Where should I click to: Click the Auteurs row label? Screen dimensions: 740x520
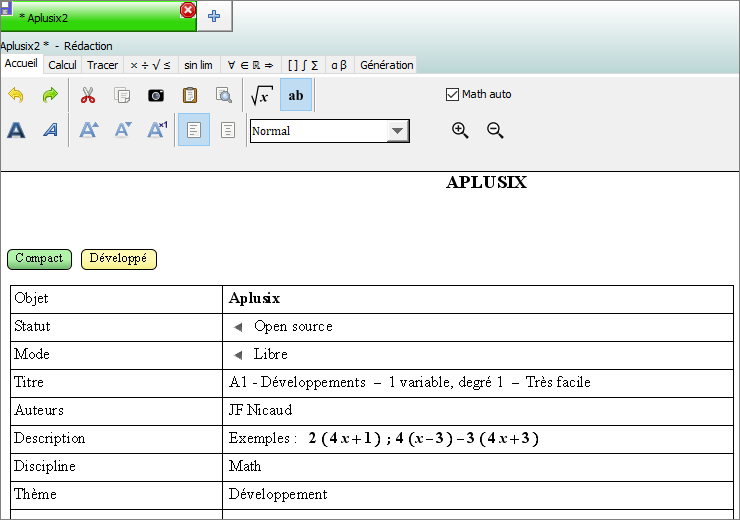tap(39, 410)
